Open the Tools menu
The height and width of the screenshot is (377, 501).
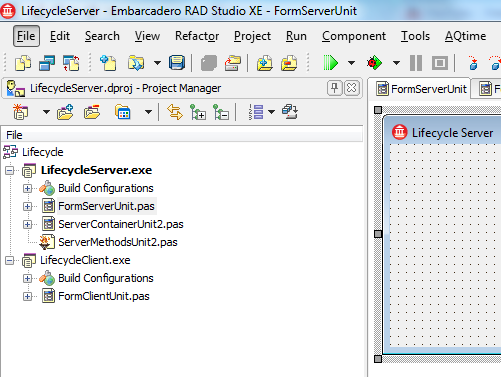coord(415,36)
